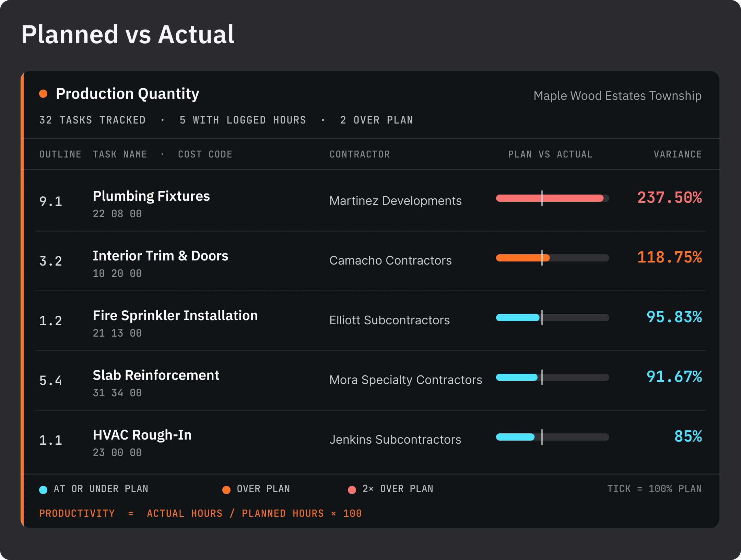Select contractor Jenkins Subcontractors
Image resolution: width=741 pixels, height=560 pixels.
click(396, 440)
